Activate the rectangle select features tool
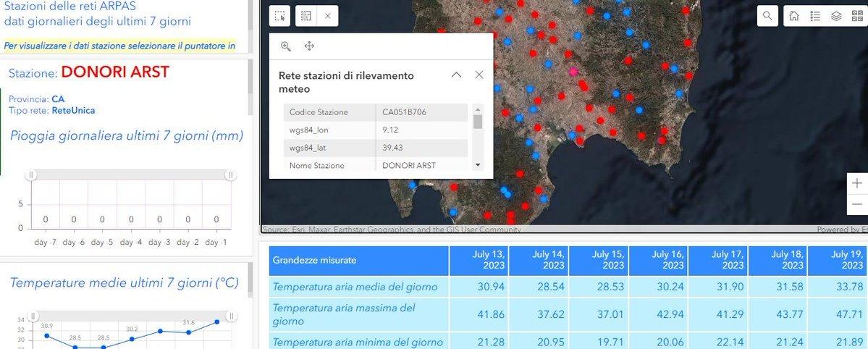 [281, 15]
